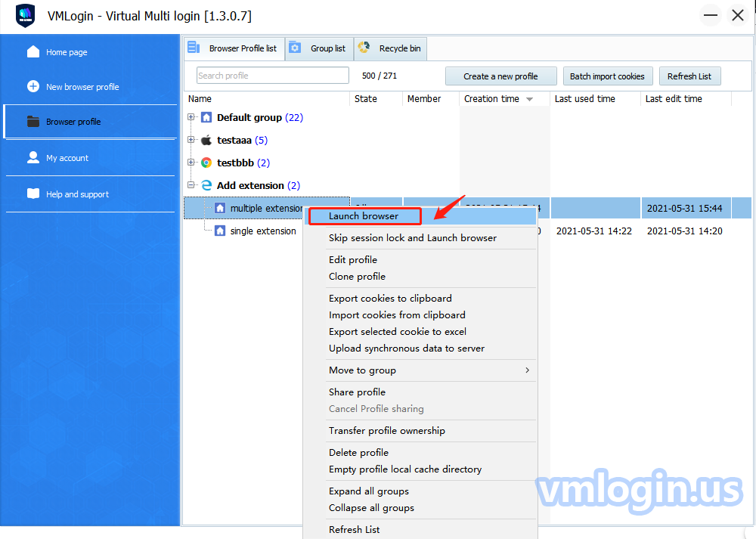Click the Search profile input field
The width and height of the screenshot is (756, 539).
(272, 76)
